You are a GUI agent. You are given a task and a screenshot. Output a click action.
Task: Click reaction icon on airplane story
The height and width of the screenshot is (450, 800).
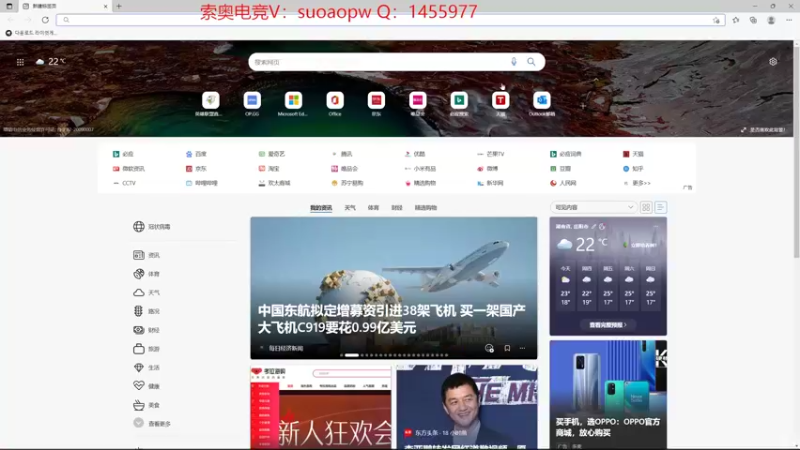(x=489, y=348)
